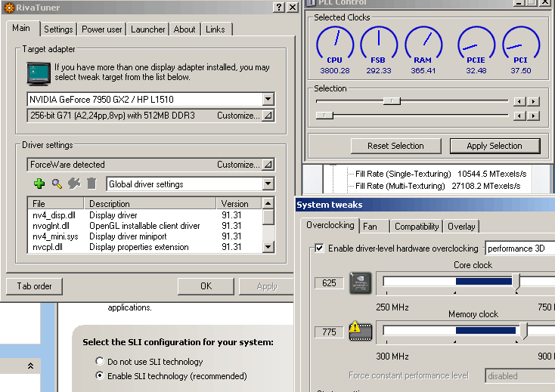Click the grayed wrench tools icon
555x392 pixels.
click(x=74, y=183)
